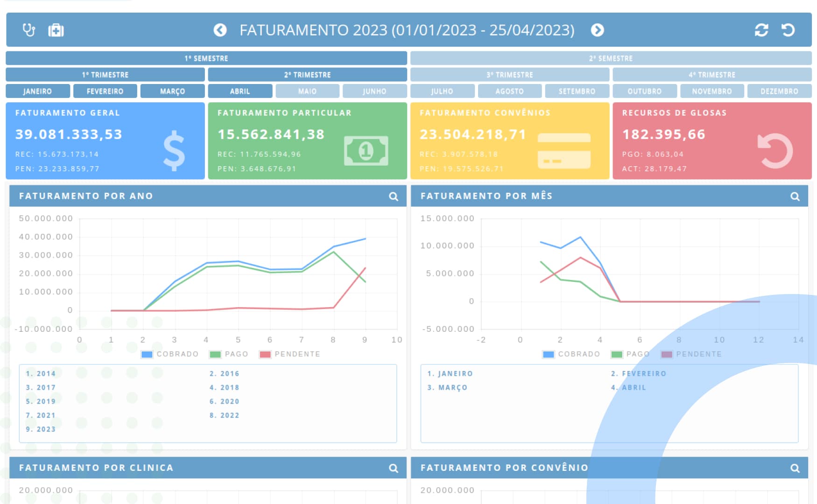
Task: Select the Novembro month filter
Action: click(x=712, y=91)
